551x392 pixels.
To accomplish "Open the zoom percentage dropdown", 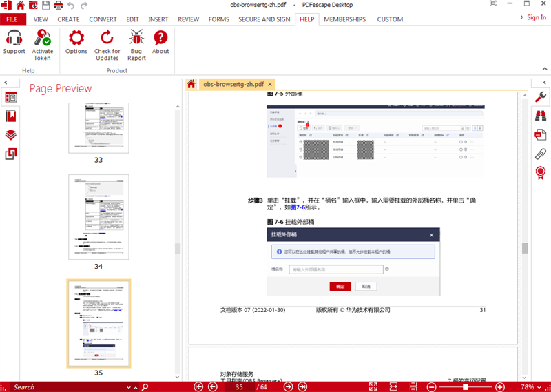I will point(530,387).
